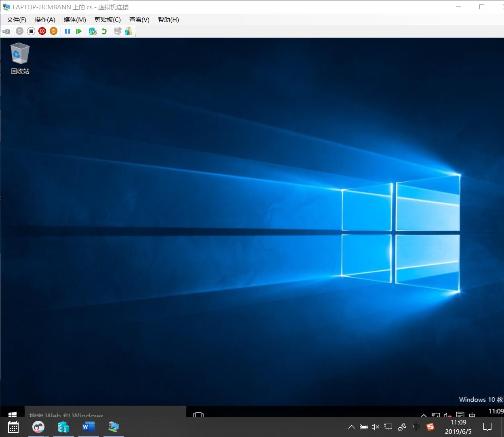Open the 文件(F) menu
Image resolution: width=504 pixels, height=437 pixels.
(x=17, y=19)
